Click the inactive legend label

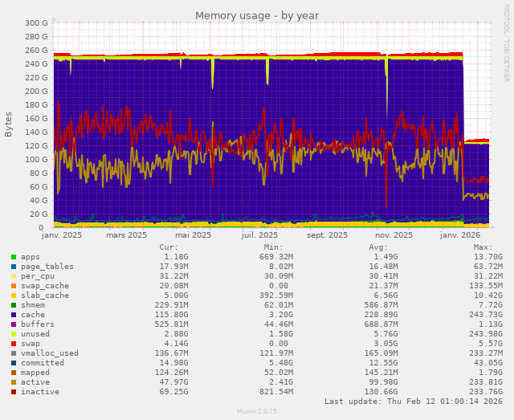click(x=39, y=392)
